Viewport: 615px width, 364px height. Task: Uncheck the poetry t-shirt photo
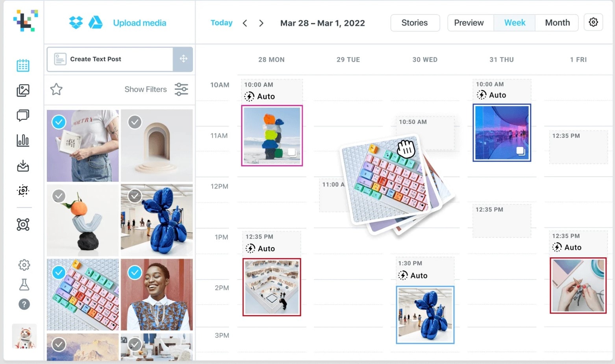pyautogui.click(x=59, y=122)
